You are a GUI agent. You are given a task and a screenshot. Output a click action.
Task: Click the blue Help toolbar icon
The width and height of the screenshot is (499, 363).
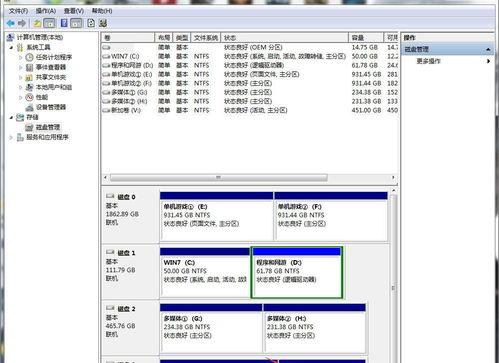64,23
